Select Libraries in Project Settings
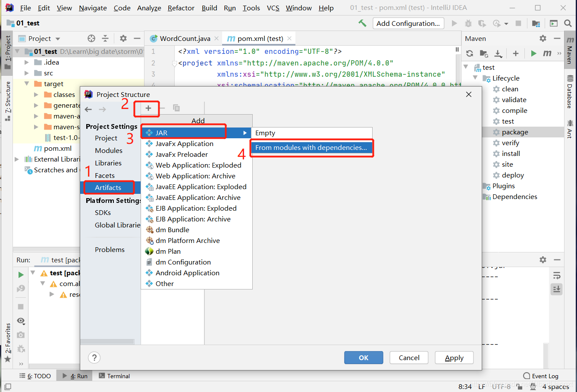 (108, 163)
